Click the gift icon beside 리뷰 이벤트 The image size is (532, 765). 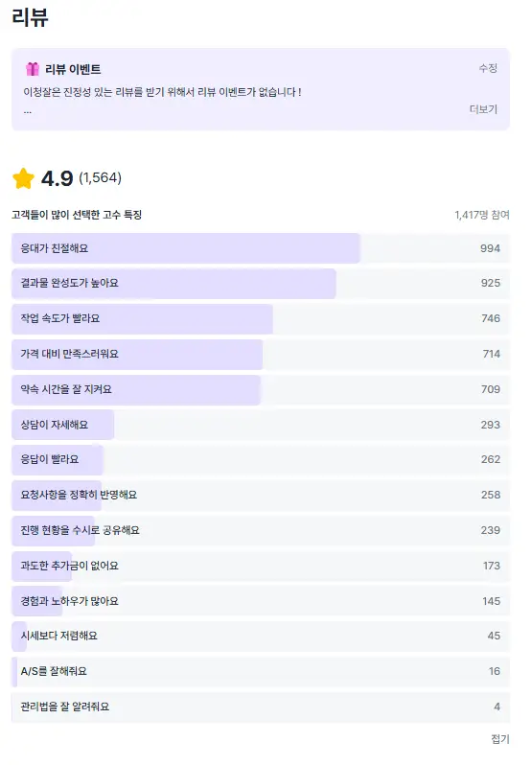[33, 69]
